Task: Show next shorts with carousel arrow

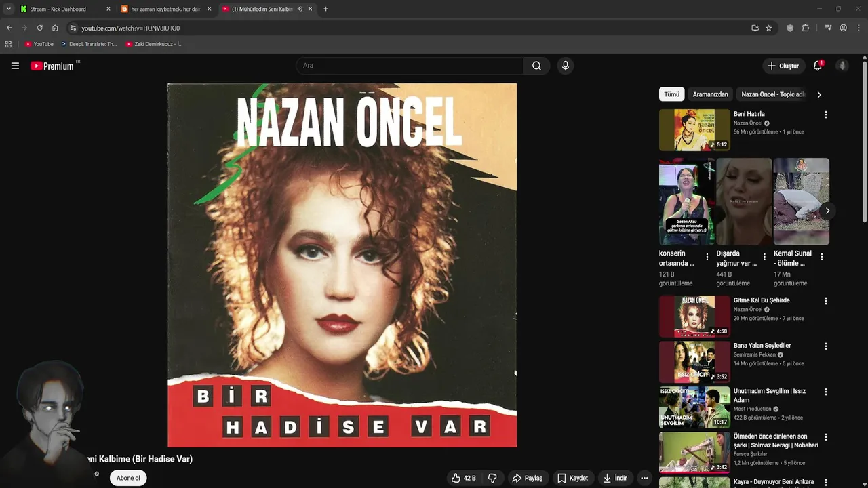Action: click(x=827, y=211)
